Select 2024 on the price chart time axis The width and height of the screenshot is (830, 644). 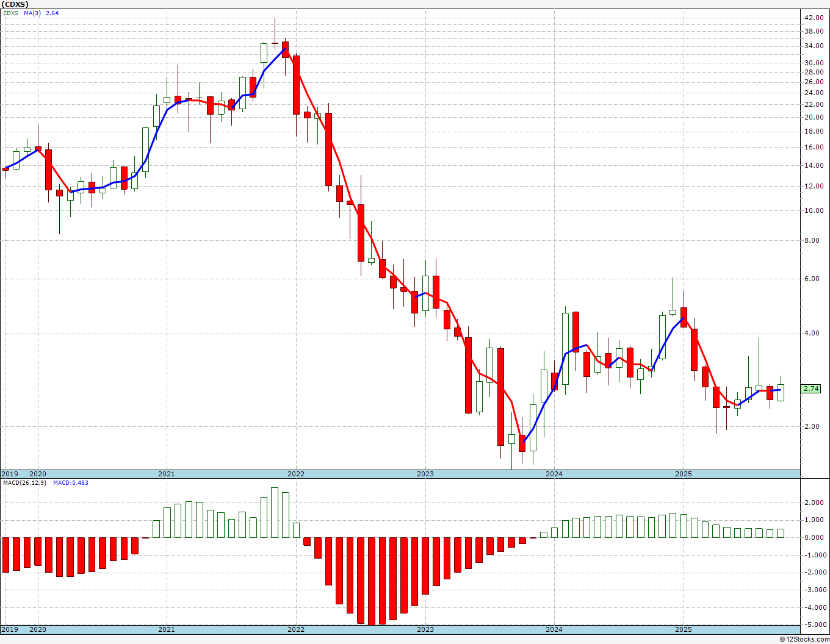[554, 474]
